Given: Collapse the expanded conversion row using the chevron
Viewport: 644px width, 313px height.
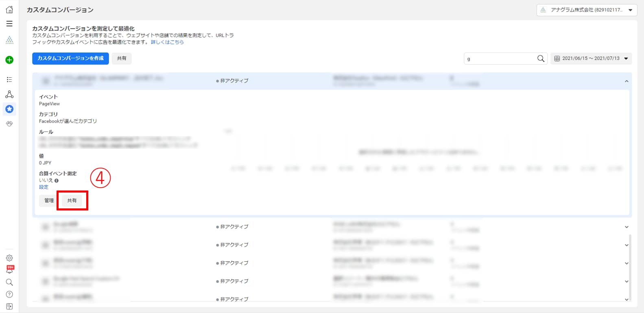Looking at the screenshot, I should click(627, 81).
